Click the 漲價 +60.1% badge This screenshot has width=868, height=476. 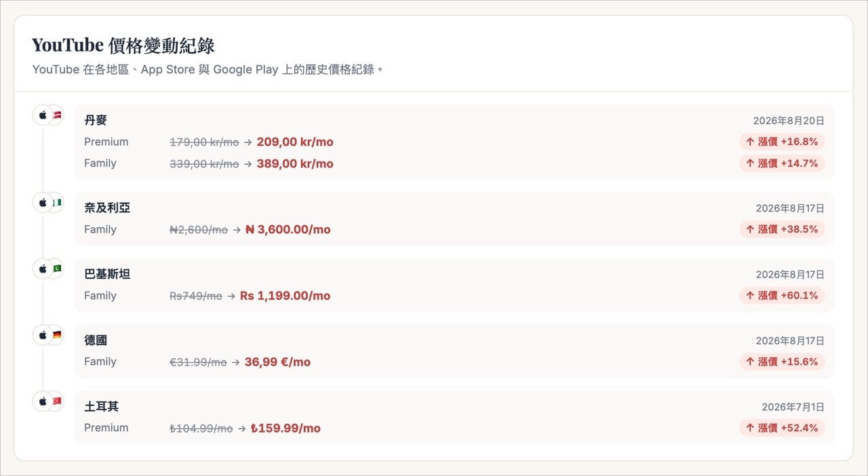pyautogui.click(x=782, y=296)
